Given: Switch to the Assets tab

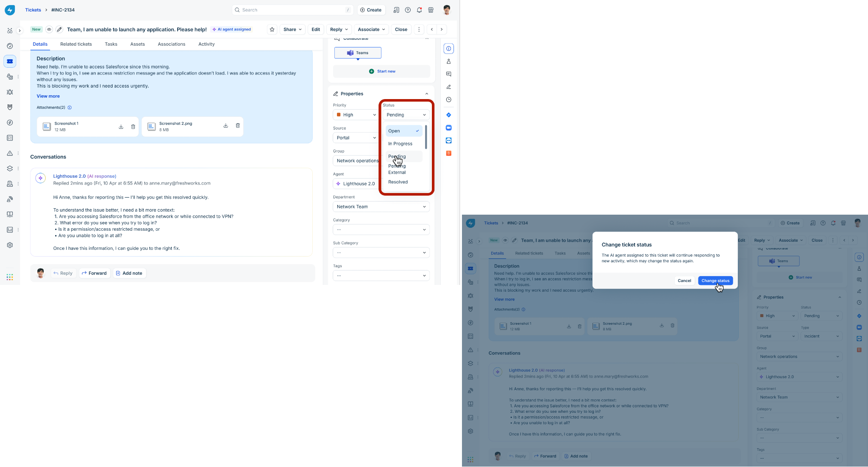Looking at the screenshot, I should (137, 44).
